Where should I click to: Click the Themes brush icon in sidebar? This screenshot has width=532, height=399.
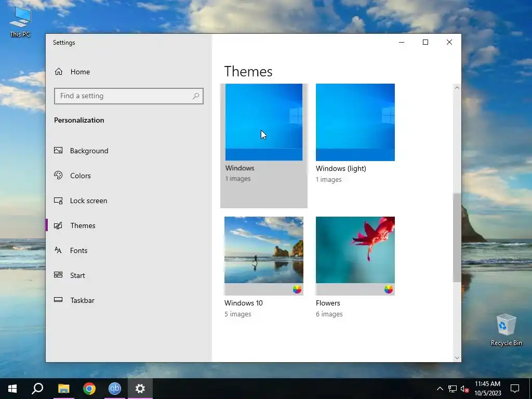58,225
